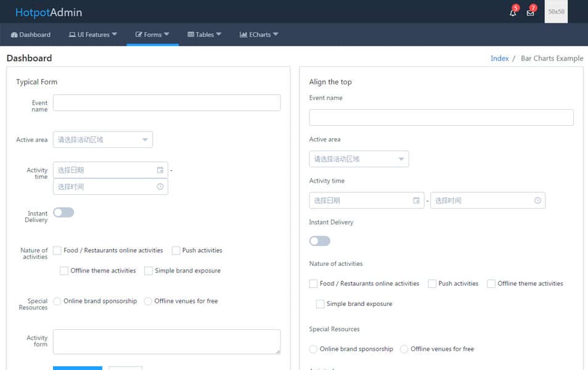Click the caret arrow next to Forms
The image size is (588, 370).
(166, 34)
